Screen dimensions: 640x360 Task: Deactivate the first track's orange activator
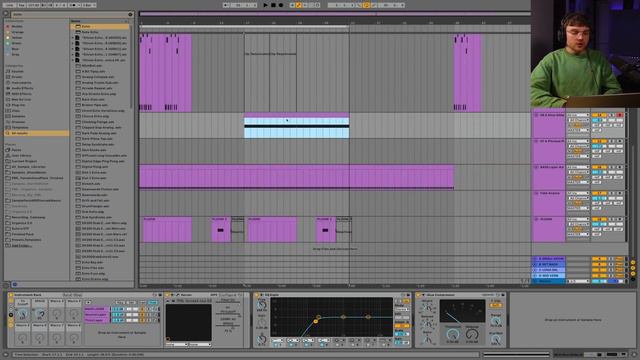click(x=599, y=116)
